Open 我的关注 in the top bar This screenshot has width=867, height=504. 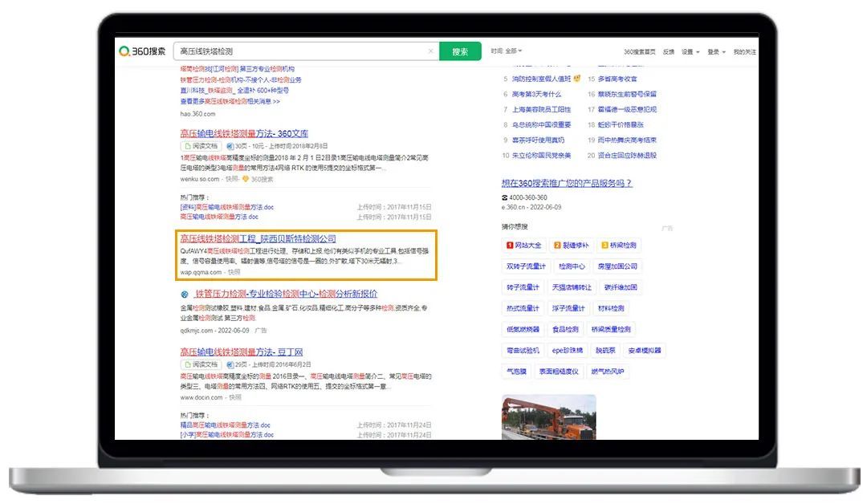(x=744, y=52)
